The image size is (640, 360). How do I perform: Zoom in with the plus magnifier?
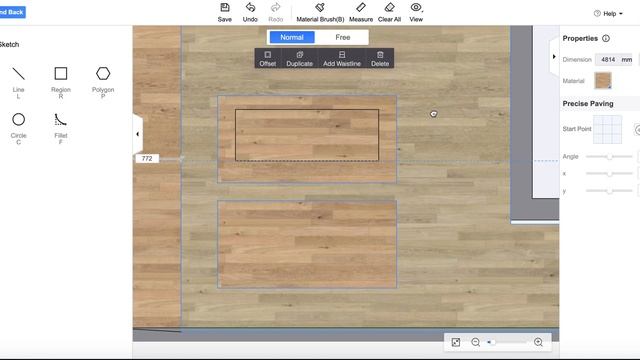538,342
